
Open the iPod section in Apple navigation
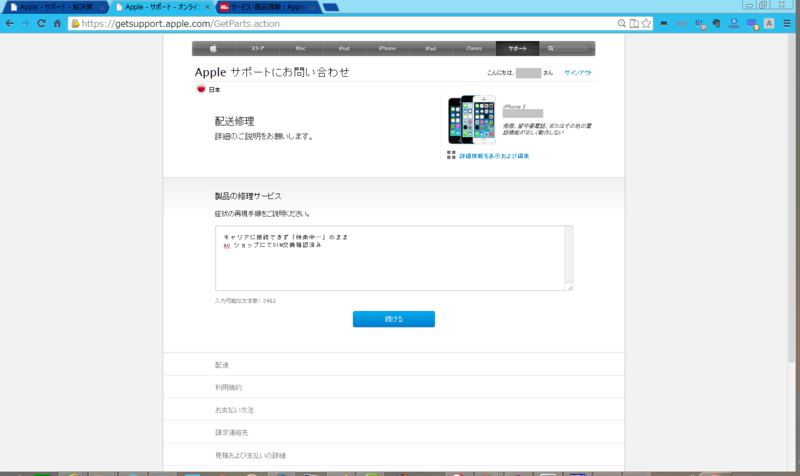point(344,48)
